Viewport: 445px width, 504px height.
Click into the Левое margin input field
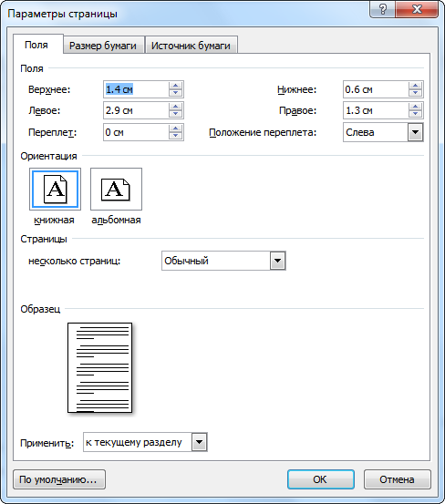[136, 110]
